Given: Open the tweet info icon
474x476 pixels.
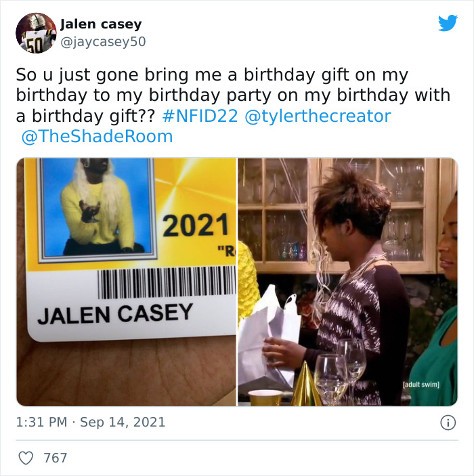Looking at the screenshot, I should point(448,423).
